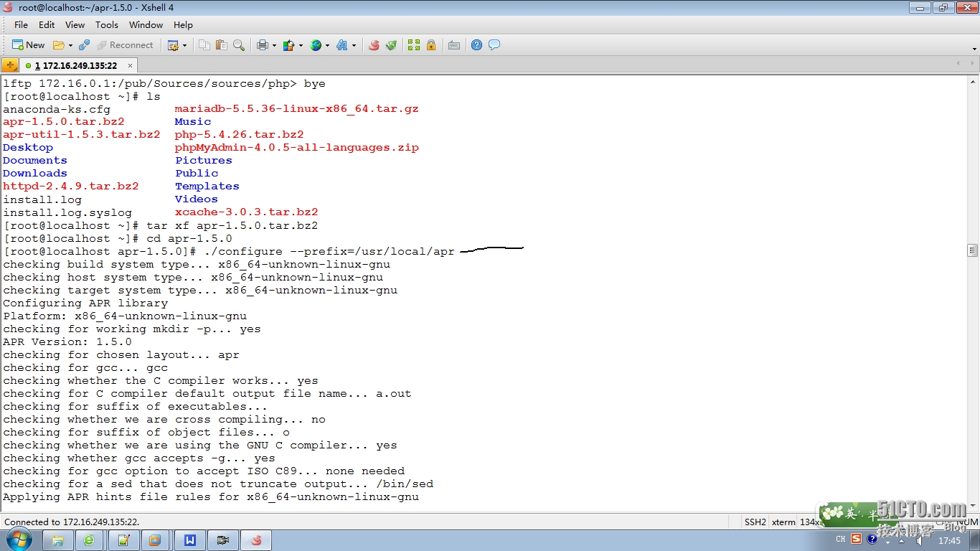Click the speech bubble feedback icon
Screen dimensions: 980x551
[494, 45]
